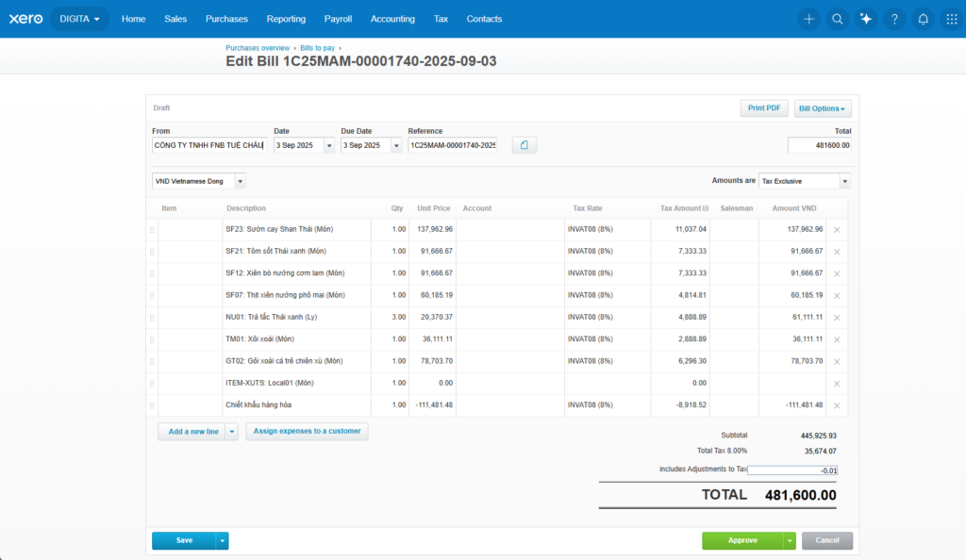The width and height of the screenshot is (966, 560).
Task: Click the attach files icon beside Reference
Action: pos(525,145)
